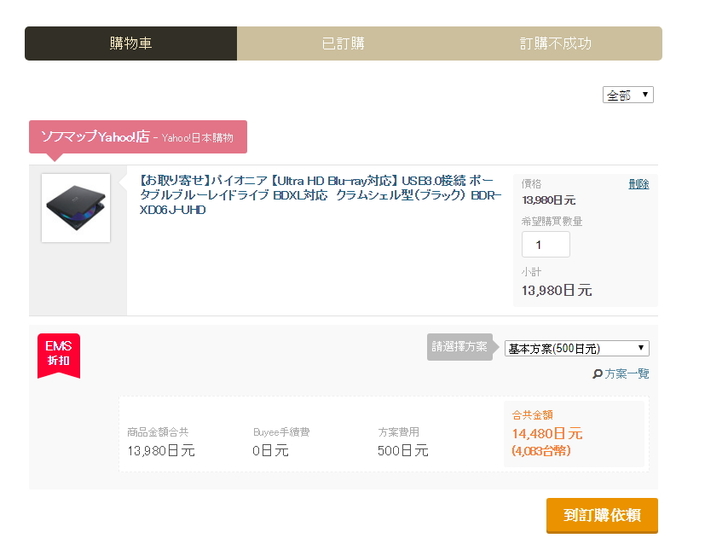Viewport: 728px width, 544px height.
Task: Open the 已訂購 tab
Action: 343,44
